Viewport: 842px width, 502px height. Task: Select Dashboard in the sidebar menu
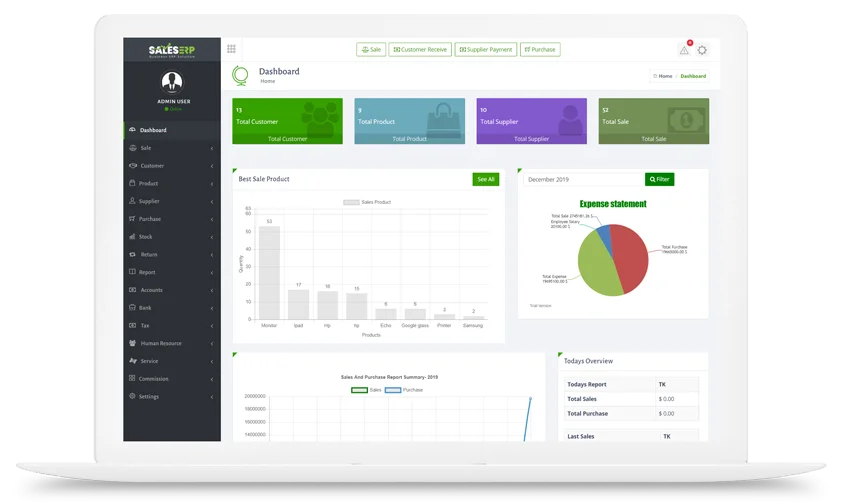pyautogui.click(x=153, y=130)
